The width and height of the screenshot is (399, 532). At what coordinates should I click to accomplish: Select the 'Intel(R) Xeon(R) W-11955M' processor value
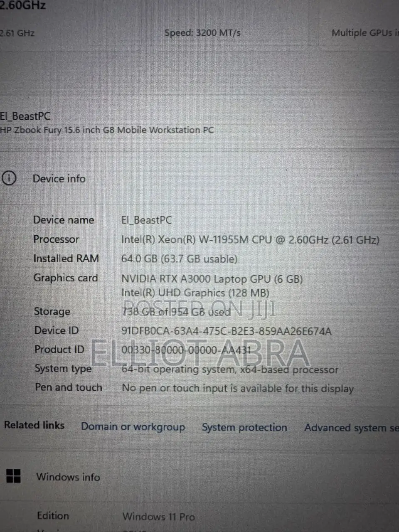click(250, 240)
